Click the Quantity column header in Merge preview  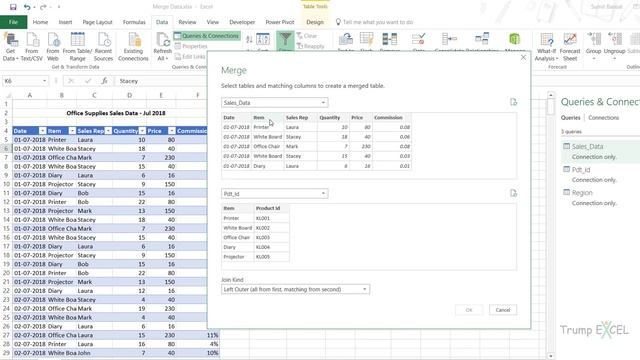click(x=333, y=118)
